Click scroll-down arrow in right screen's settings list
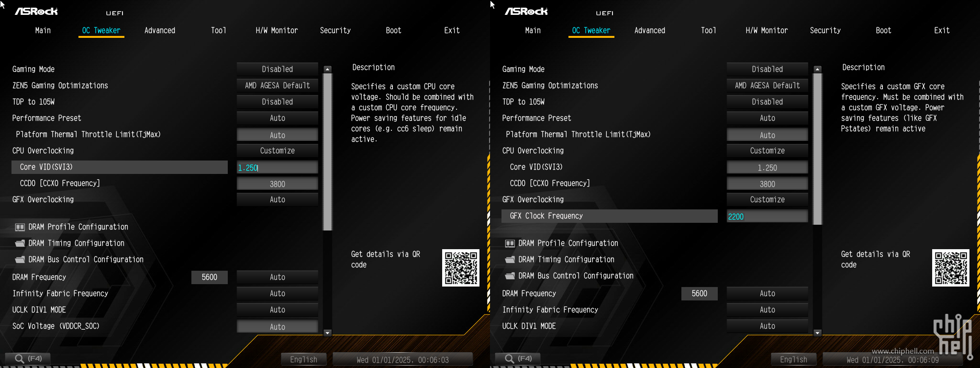The height and width of the screenshot is (368, 980). 817,333
